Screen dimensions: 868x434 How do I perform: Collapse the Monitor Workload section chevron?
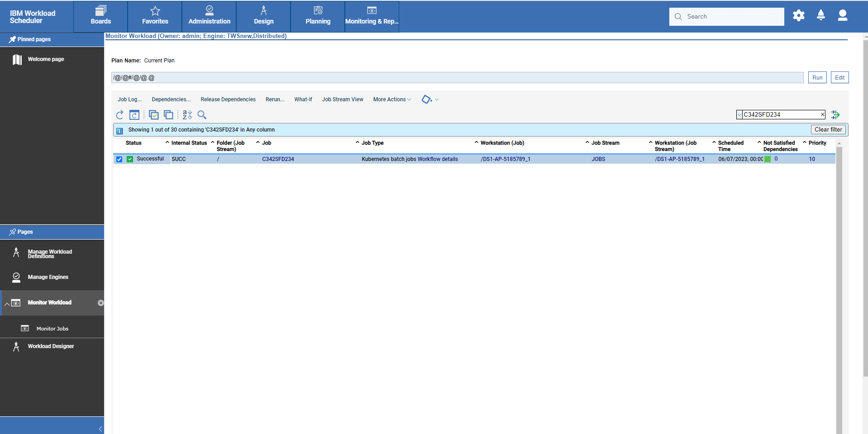tap(6, 303)
